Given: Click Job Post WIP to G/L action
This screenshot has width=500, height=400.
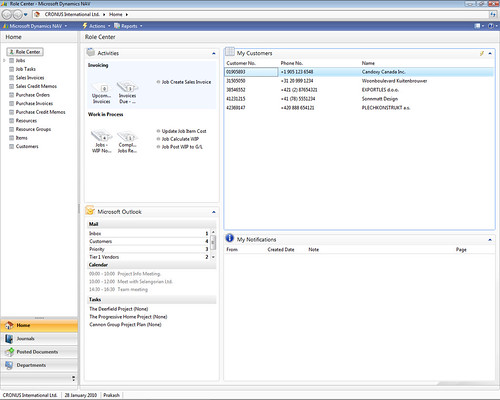Looking at the screenshot, I should pos(182,147).
